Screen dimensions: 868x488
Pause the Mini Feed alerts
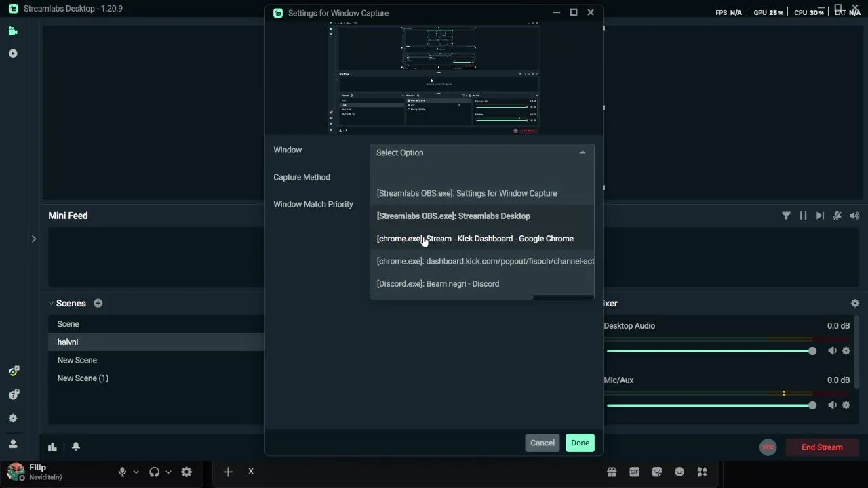click(x=803, y=216)
